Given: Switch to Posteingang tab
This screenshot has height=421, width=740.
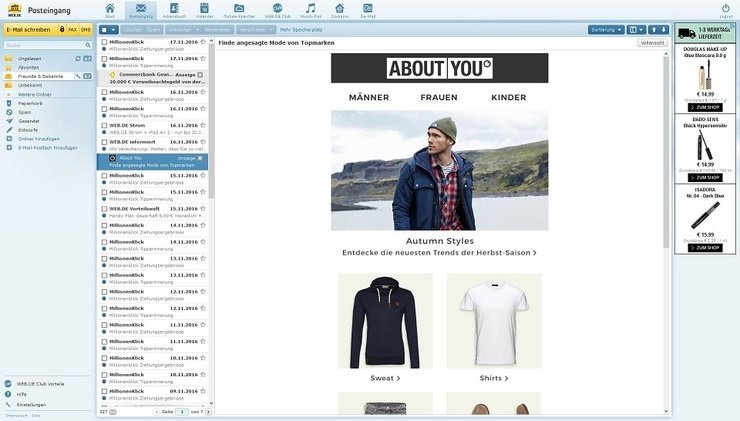Looking at the screenshot, I should tap(141, 11).
